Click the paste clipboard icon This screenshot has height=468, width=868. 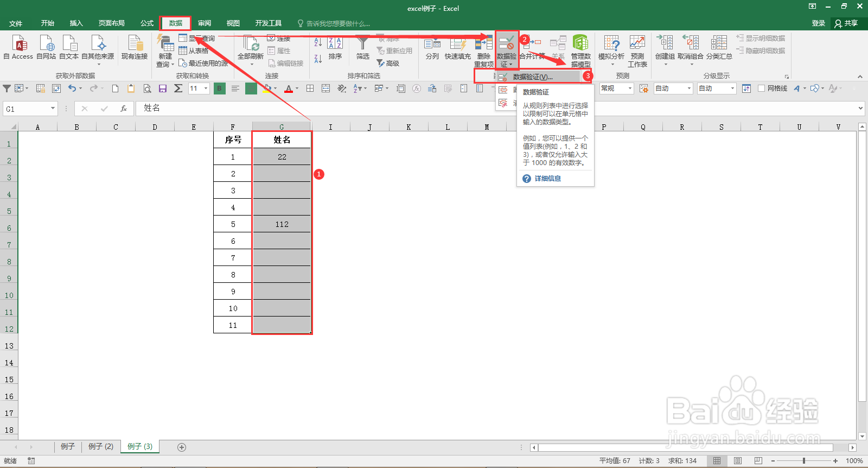pyautogui.click(x=131, y=88)
